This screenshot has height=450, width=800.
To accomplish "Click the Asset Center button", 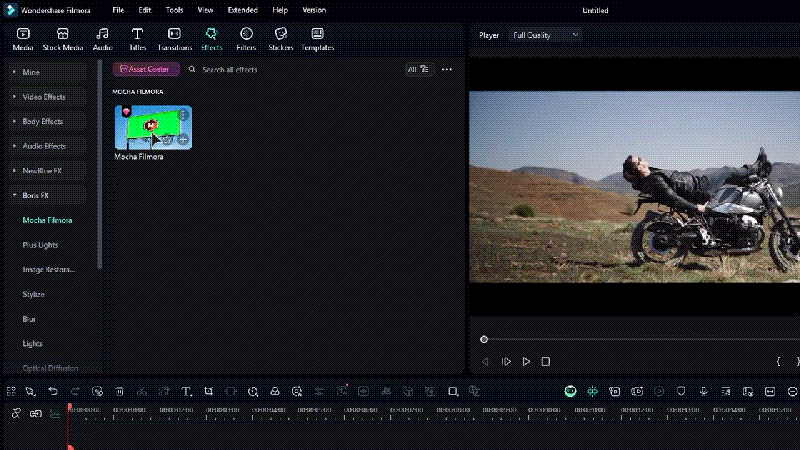I will pos(146,69).
